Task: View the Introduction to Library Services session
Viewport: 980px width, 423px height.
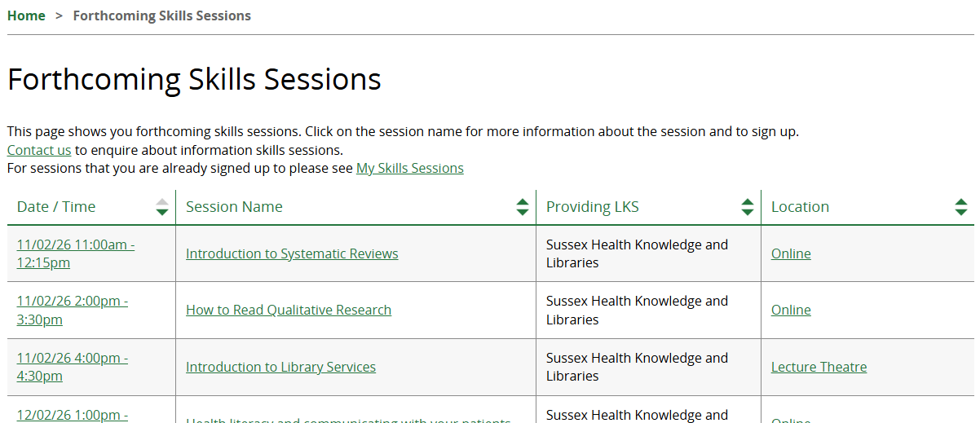Action: [x=280, y=367]
